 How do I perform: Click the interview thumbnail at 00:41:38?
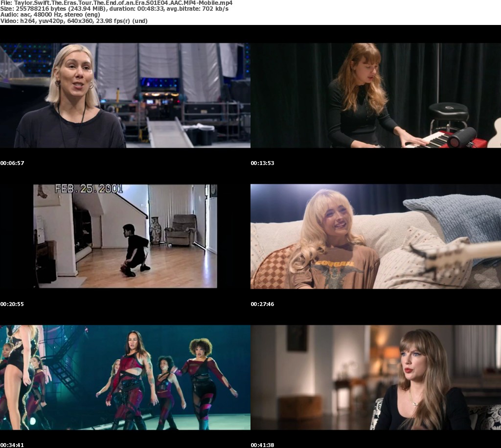coord(376,377)
